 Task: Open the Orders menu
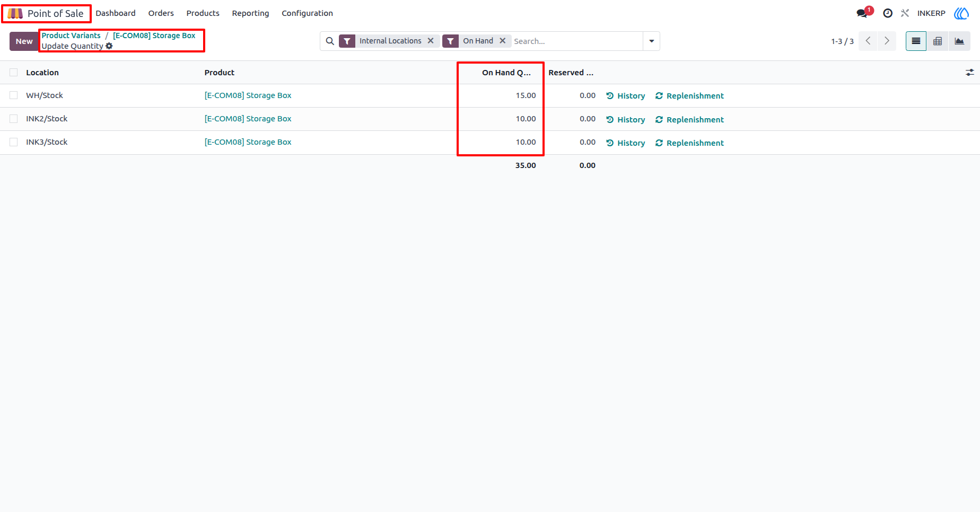coord(161,13)
